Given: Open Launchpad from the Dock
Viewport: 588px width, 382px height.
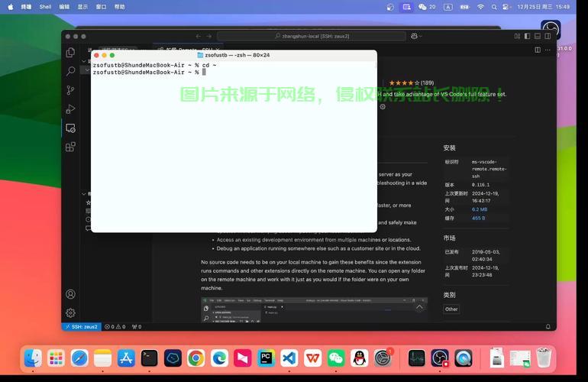Looking at the screenshot, I should click(56, 358).
